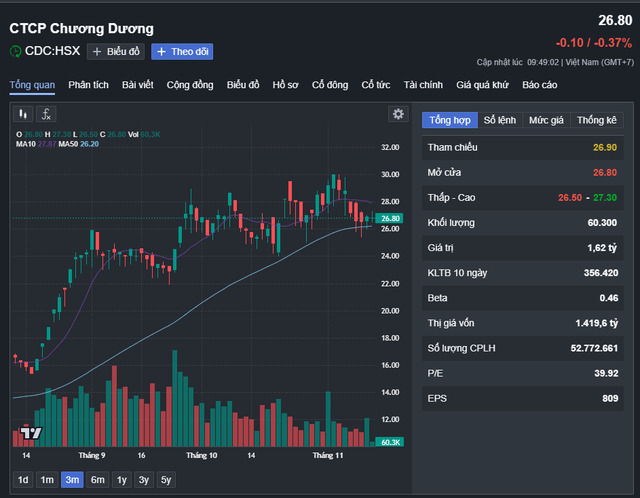Screen dimensions: 640x498
Task: Show the Mức giá panel tab
Action: 546,120
